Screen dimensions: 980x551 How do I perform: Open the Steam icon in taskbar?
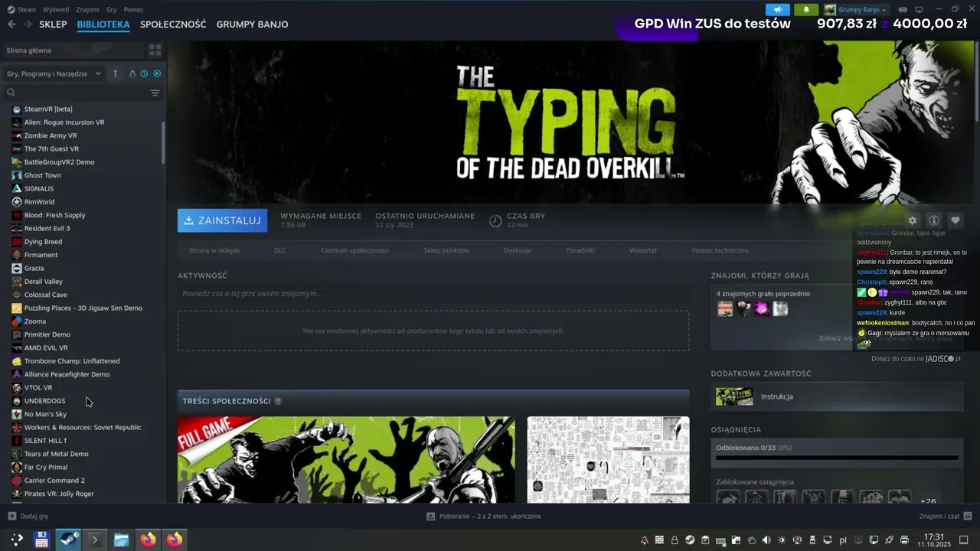pos(68,540)
